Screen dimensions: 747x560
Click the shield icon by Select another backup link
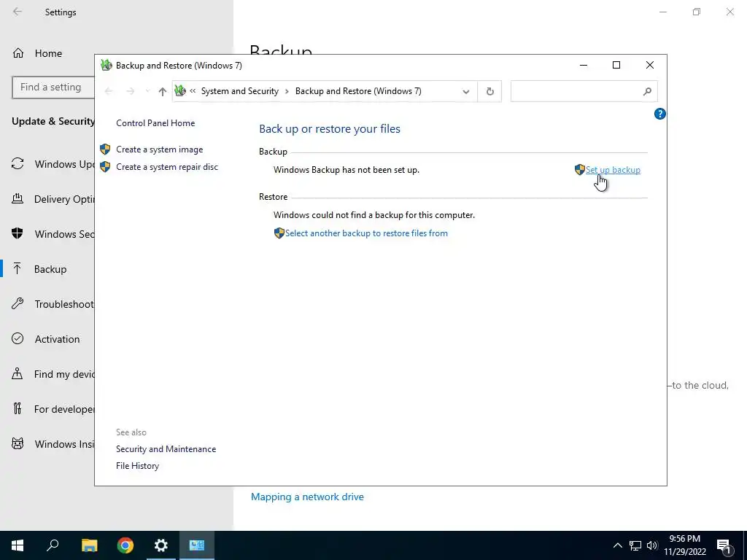pos(279,233)
